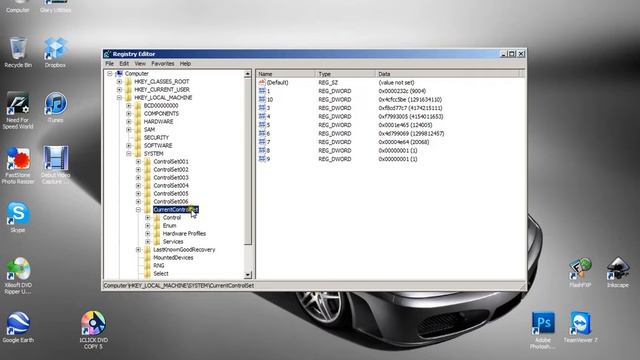Click REG_SZ type cell
The width and height of the screenshot is (640, 360).
point(328,82)
